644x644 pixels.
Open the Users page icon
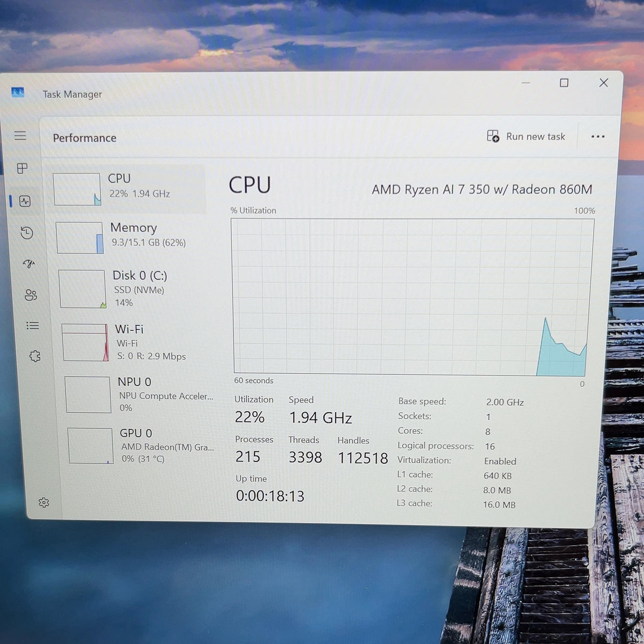pos(31,295)
